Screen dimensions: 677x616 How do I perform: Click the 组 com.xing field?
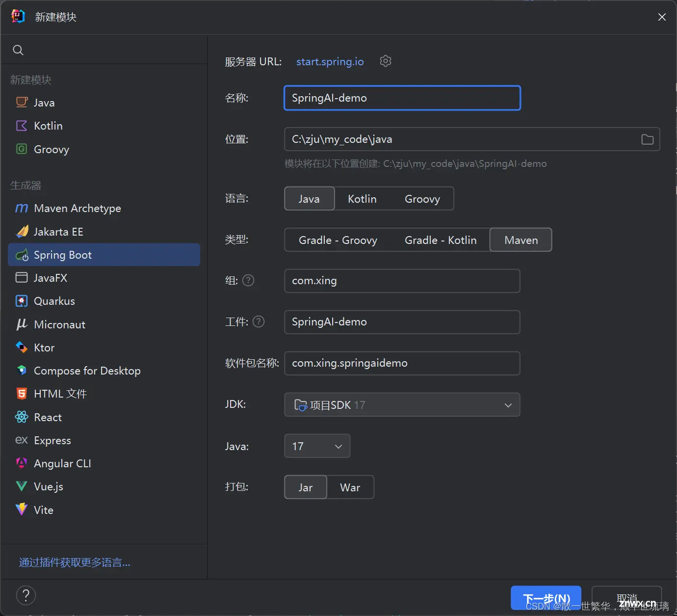pos(402,281)
